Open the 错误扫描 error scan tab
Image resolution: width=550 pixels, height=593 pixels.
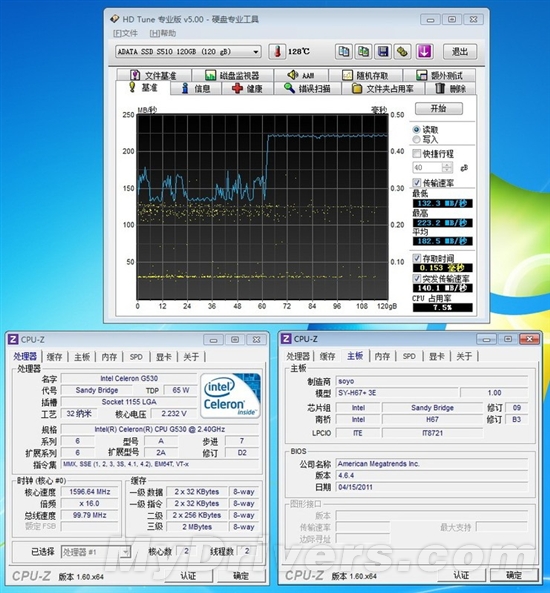(308, 88)
